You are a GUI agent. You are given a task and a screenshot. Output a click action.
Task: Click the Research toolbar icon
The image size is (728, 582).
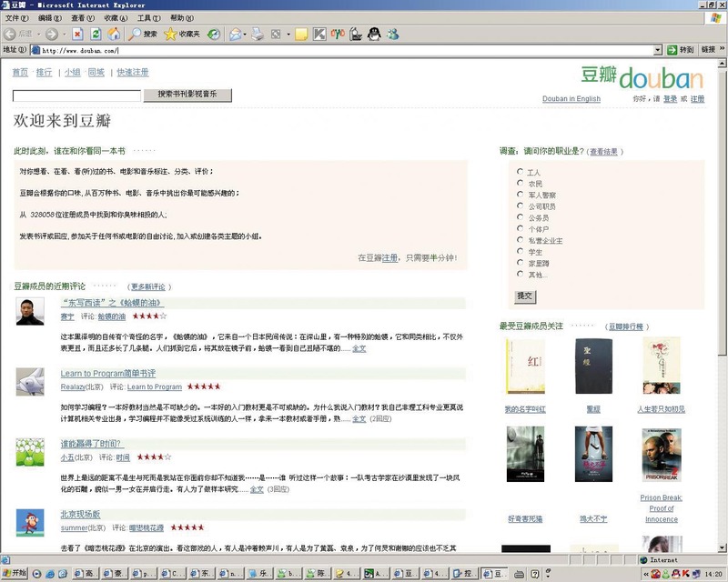[x=356, y=34]
